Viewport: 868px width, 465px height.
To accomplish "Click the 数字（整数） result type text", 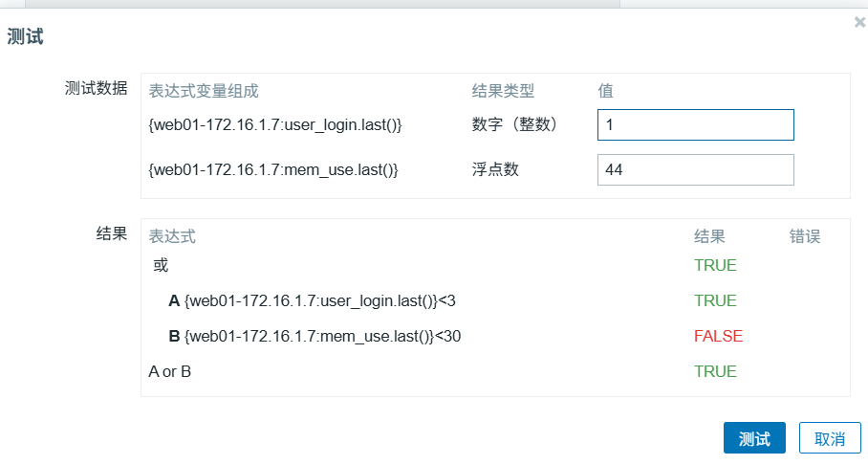I will (x=514, y=124).
